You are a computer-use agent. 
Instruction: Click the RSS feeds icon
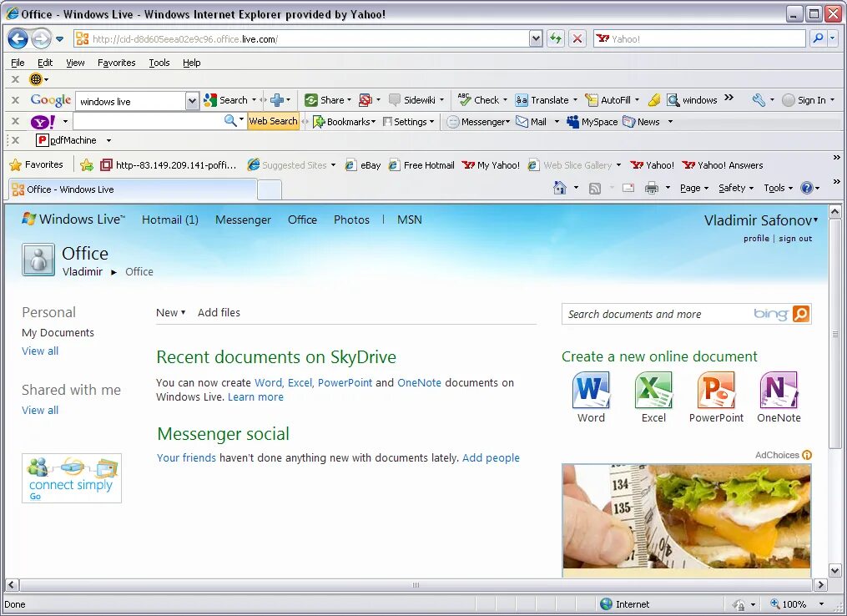click(595, 188)
